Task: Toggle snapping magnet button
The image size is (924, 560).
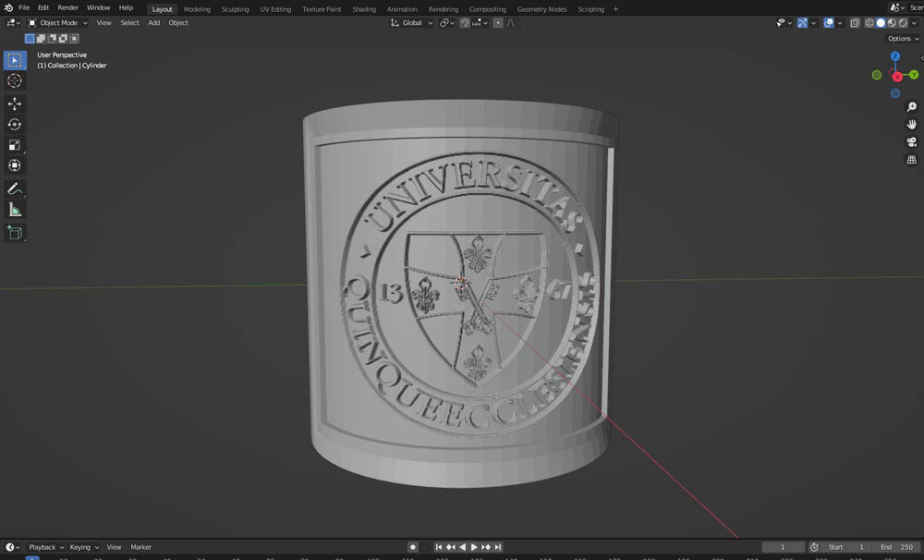Action: pos(465,23)
